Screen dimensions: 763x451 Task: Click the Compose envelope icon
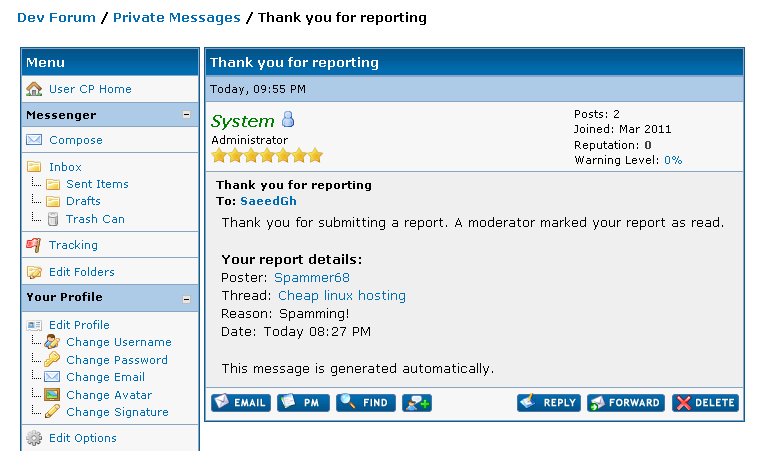point(34,140)
